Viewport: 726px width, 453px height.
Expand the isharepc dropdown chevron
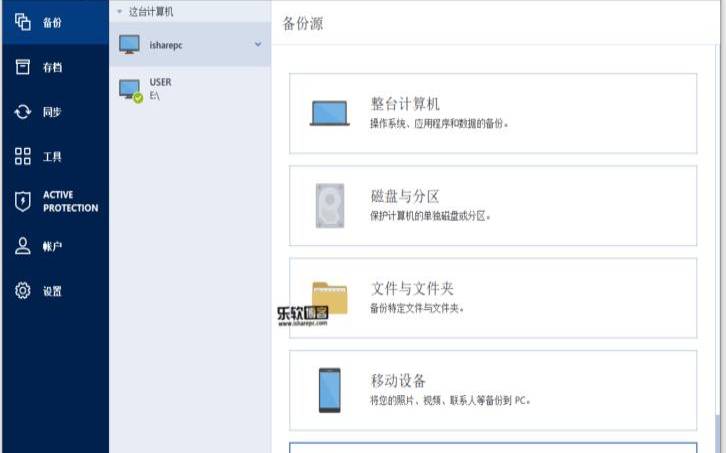point(258,44)
